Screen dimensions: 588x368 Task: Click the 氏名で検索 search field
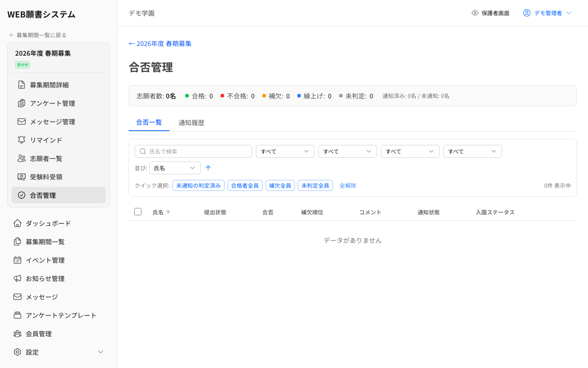(x=193, y=151)
